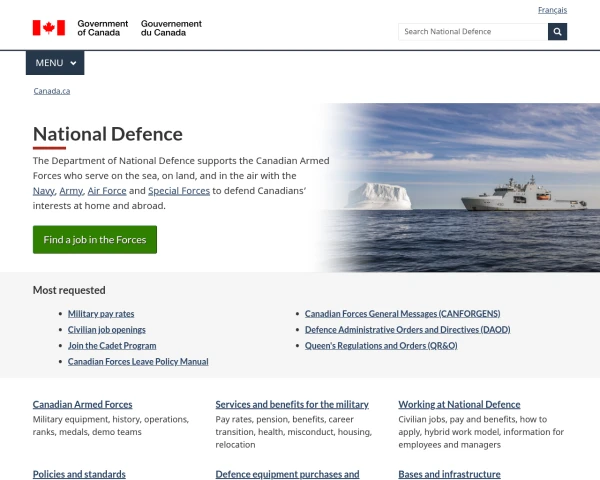Open Defence Administrative Orders and Directives (DAOD)

[408, 330]
